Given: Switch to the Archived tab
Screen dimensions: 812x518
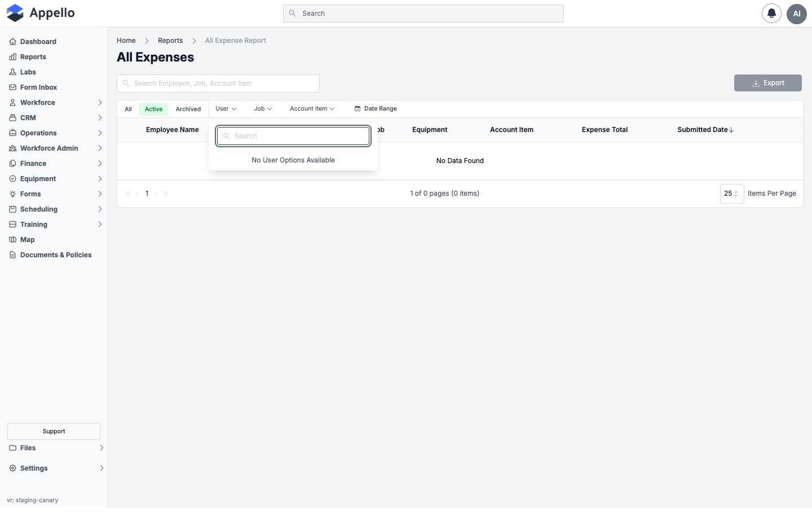Looking at the screenshot, I should click(188, 109).
